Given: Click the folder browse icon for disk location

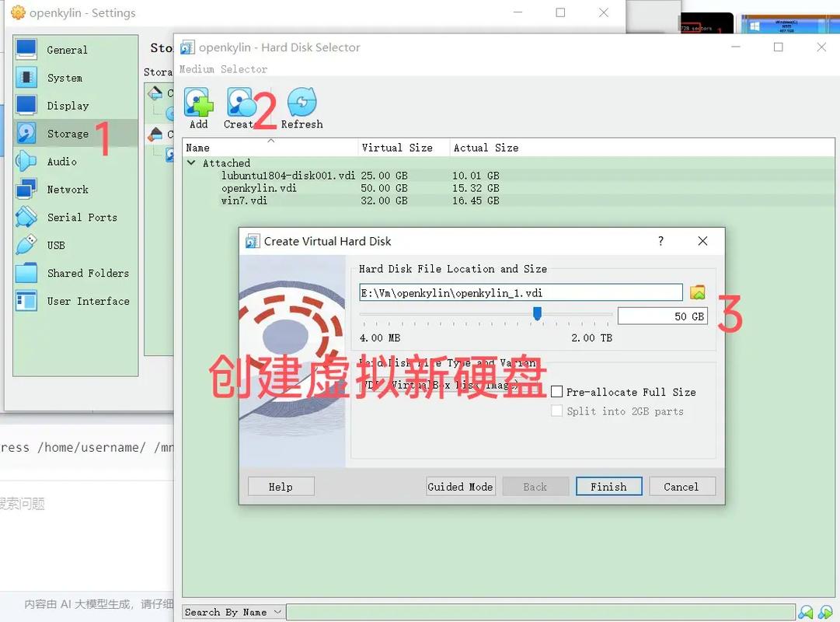Looking at the screenshot, I should tap(698, 292).
